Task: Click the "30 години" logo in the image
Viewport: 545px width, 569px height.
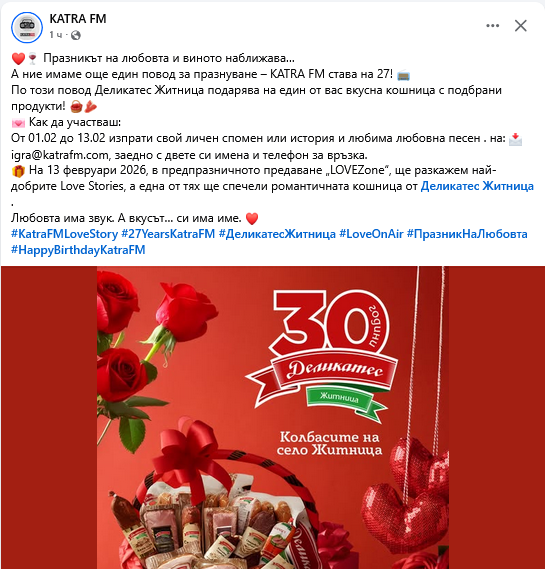Action: coord(331,322)
